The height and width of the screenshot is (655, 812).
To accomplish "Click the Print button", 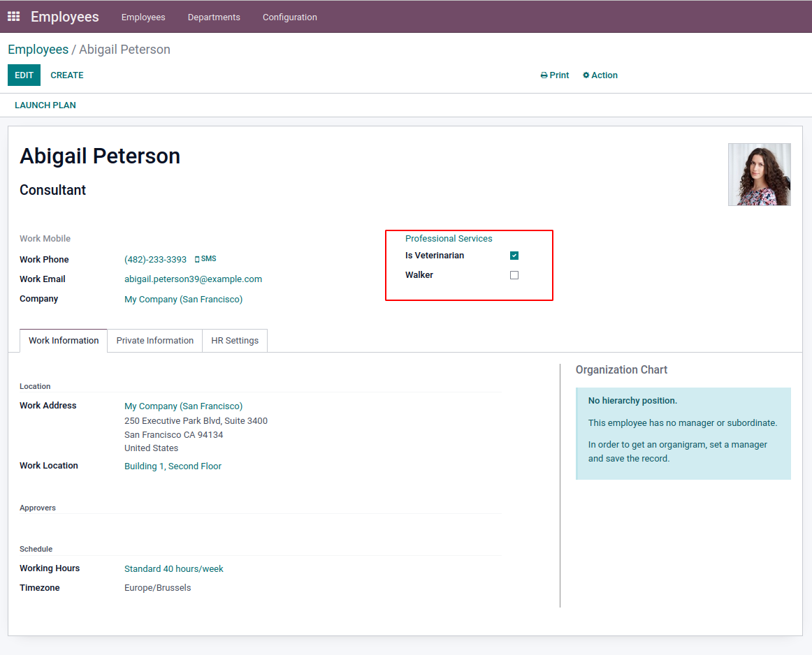I will [555, 75].
